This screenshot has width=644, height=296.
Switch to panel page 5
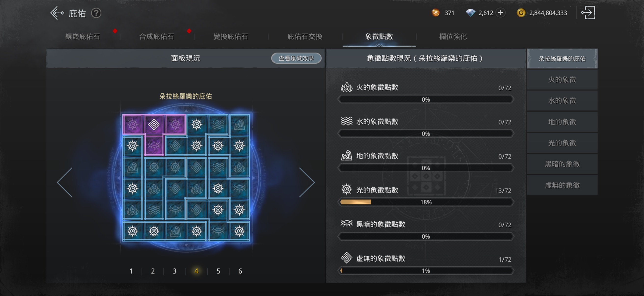218,271
